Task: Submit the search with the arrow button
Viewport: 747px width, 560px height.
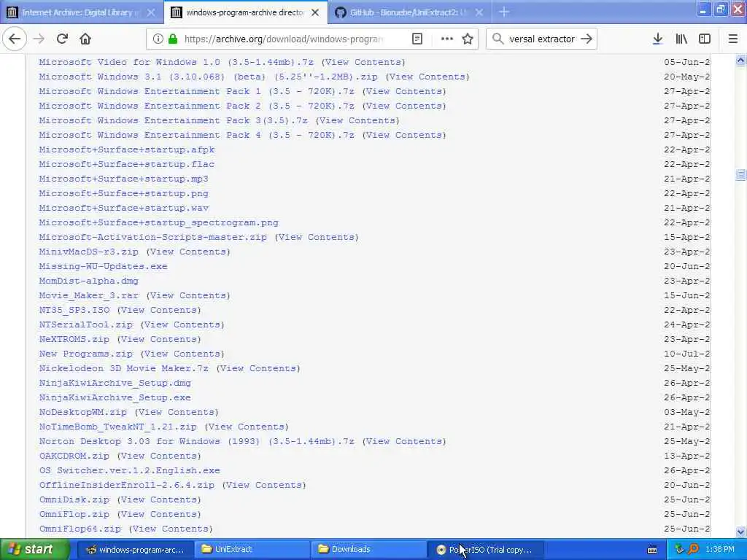Action: (x=587, y=39)
